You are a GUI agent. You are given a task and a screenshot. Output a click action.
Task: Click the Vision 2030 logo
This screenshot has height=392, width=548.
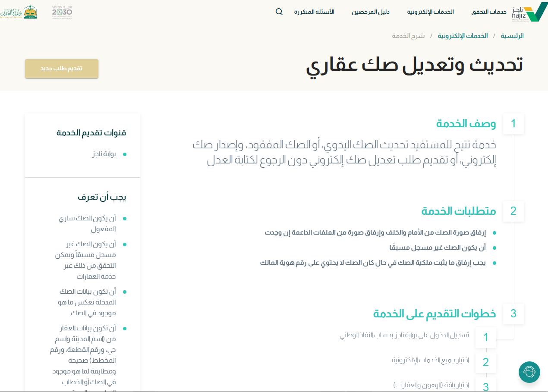[62, 12]
